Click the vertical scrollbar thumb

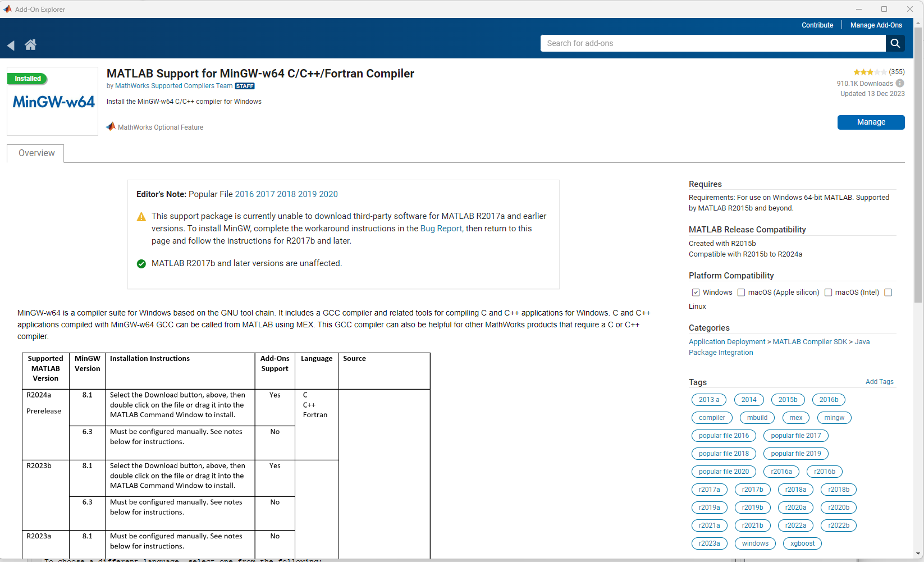tap(918, 166)
